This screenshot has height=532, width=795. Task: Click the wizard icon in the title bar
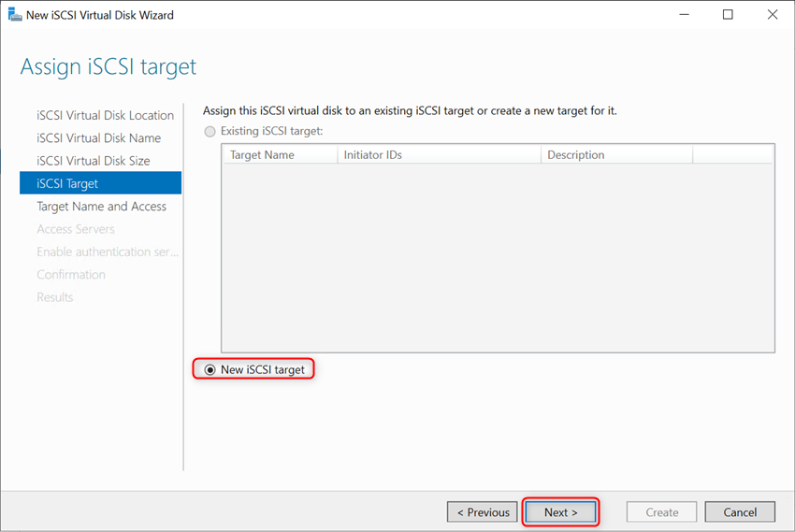click(x=15, y=15)
